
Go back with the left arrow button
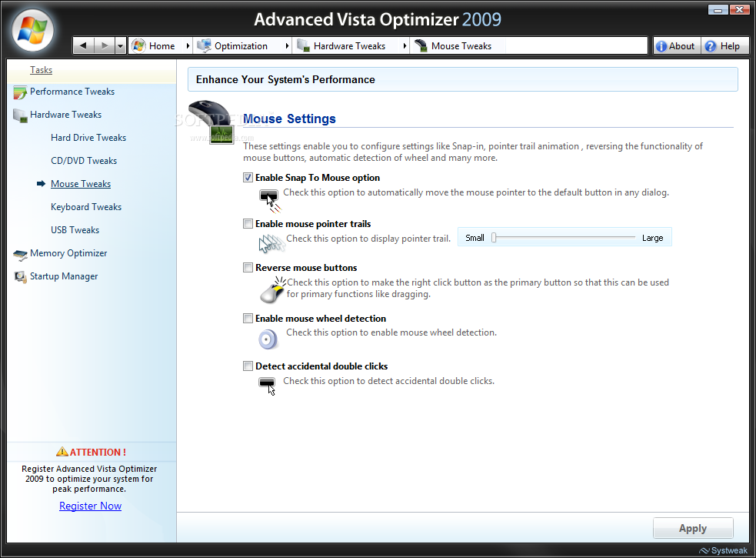pos(83,46)
